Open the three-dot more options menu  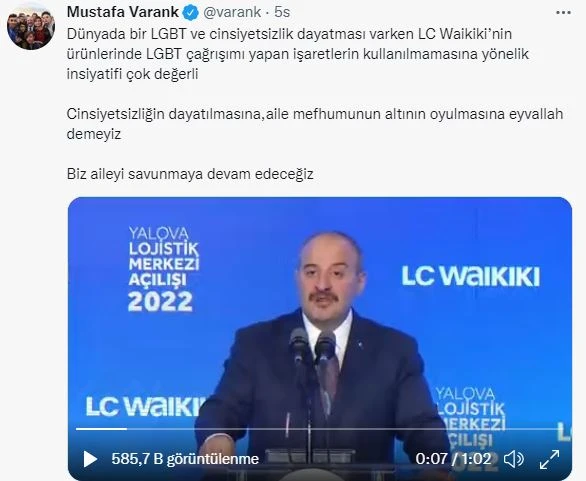pyautogui.click(x=563, y=12)
